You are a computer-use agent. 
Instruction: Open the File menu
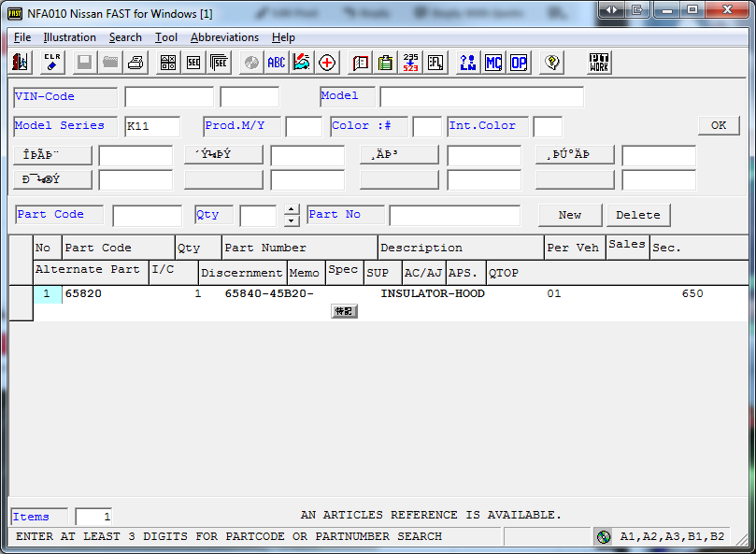click(x=22, y=37)
